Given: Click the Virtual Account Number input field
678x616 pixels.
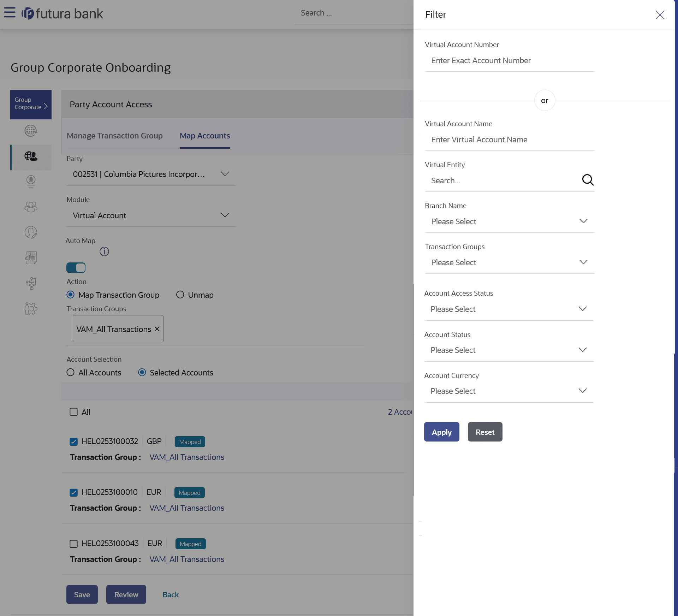Looking at the screenshot, I should tap(509, 61).
